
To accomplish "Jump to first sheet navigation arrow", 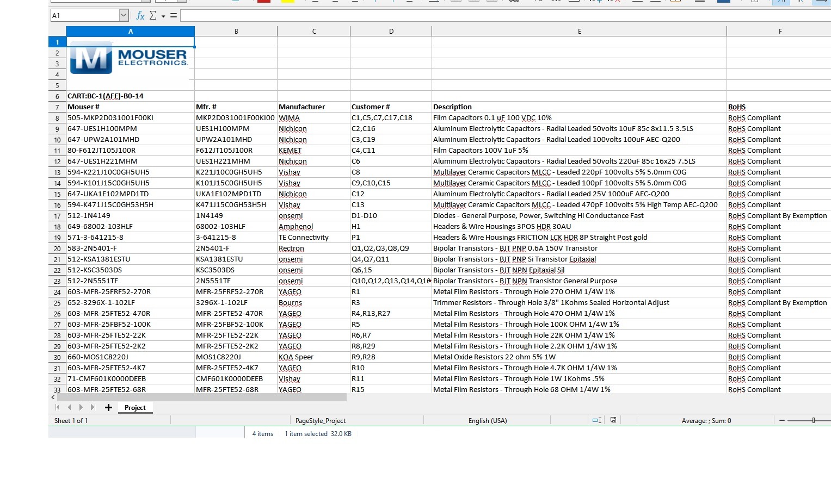I will pyautogui.click(x=58, y=407).
